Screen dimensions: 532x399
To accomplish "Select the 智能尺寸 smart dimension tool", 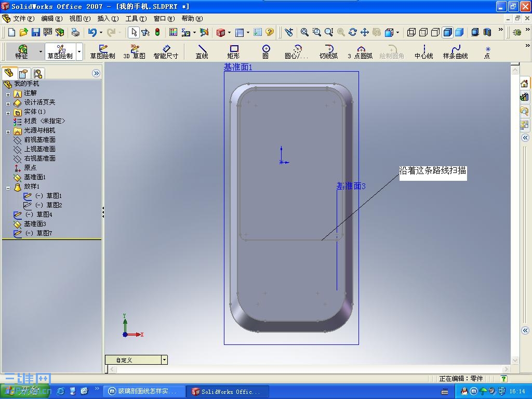I will tap(166, 51).
